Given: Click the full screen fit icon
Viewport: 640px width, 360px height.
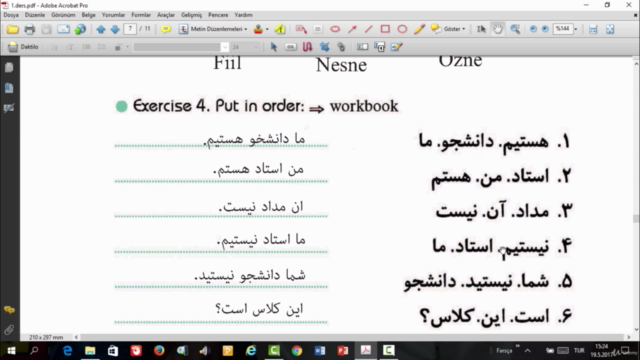Looking at the screenshot, I should (x=610, y=29).
